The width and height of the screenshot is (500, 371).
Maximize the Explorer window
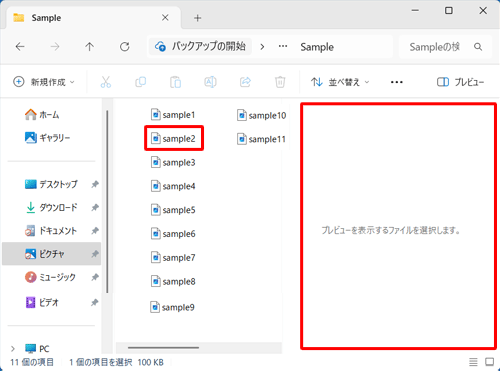(x=449, y=11)
